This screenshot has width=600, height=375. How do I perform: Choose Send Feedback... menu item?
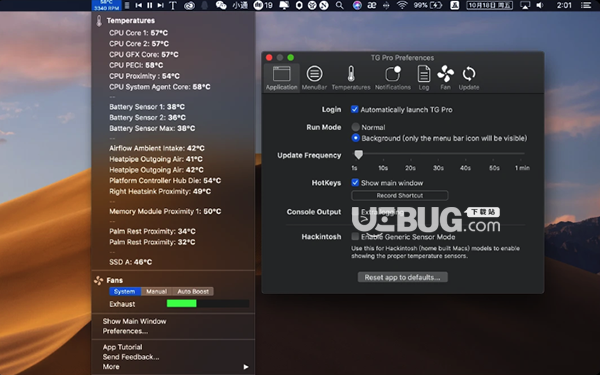(x=131, y=357)
